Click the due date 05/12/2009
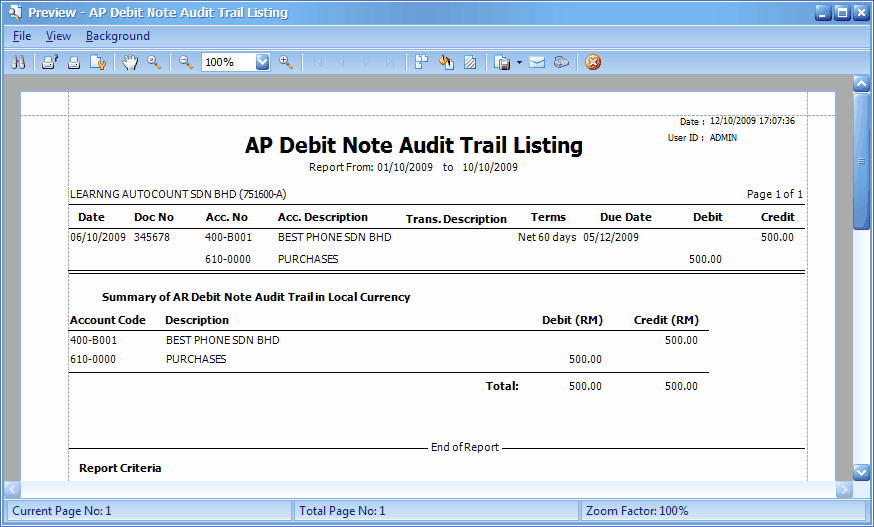This screenshot has height=527, width=874. (611, 237)
